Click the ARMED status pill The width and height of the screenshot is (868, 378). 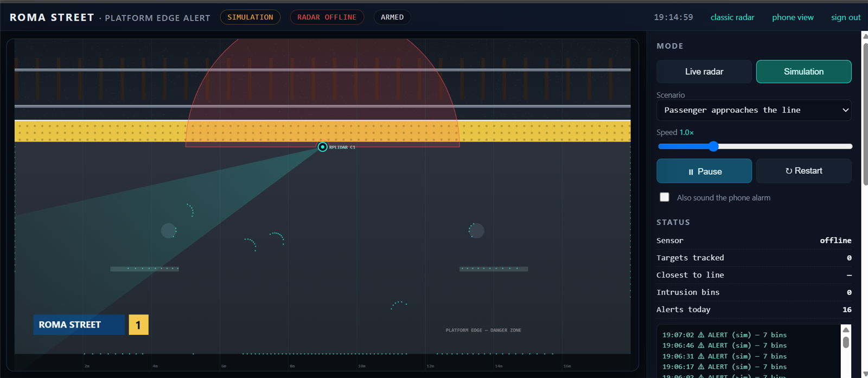pos(392,17)
